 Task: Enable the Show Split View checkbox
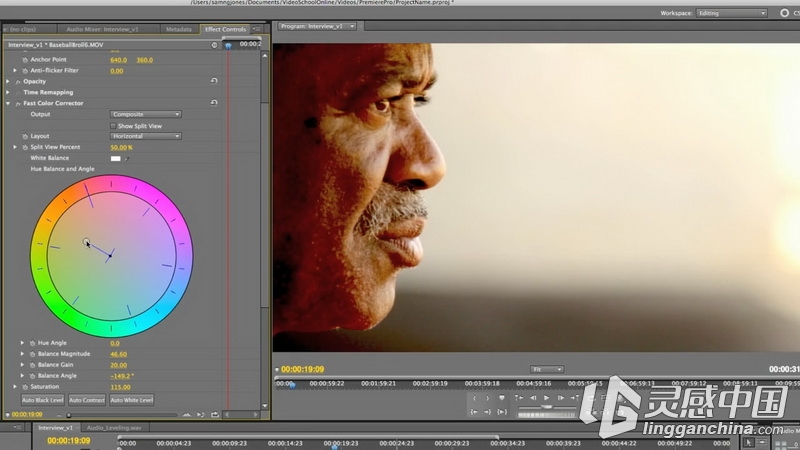click(113, 126)
